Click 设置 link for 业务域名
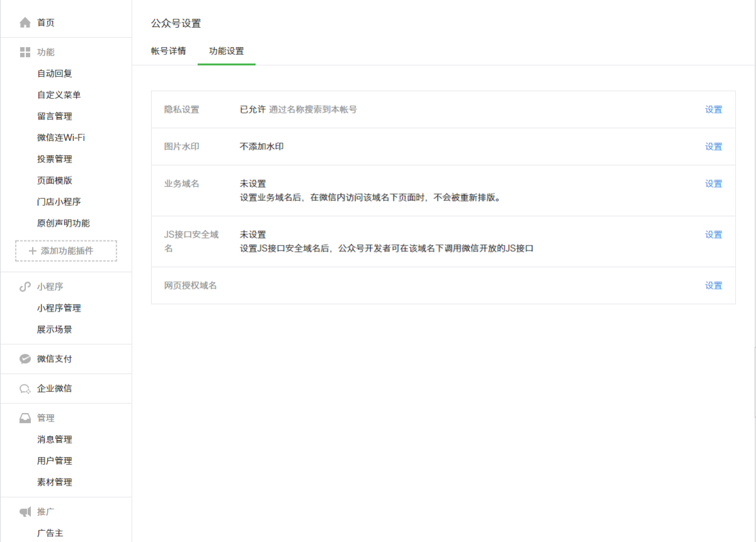 [x=714, y=184]
